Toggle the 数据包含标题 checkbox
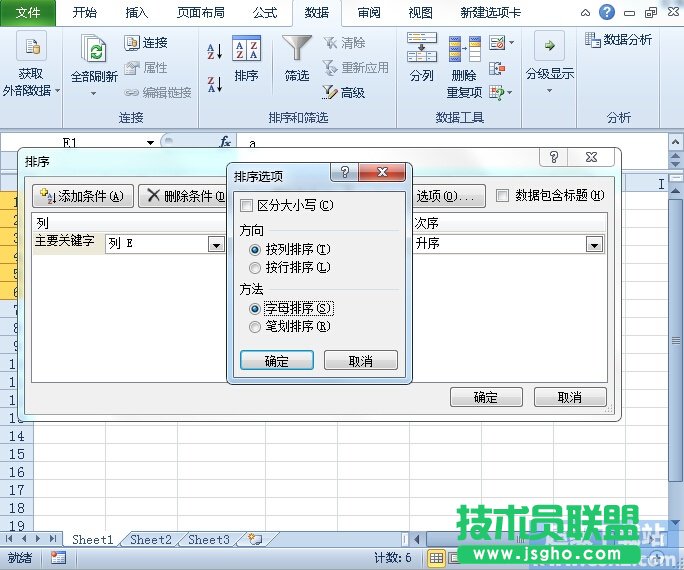The height and width of the screenshot is (570, 684). (x=503, y=196)
